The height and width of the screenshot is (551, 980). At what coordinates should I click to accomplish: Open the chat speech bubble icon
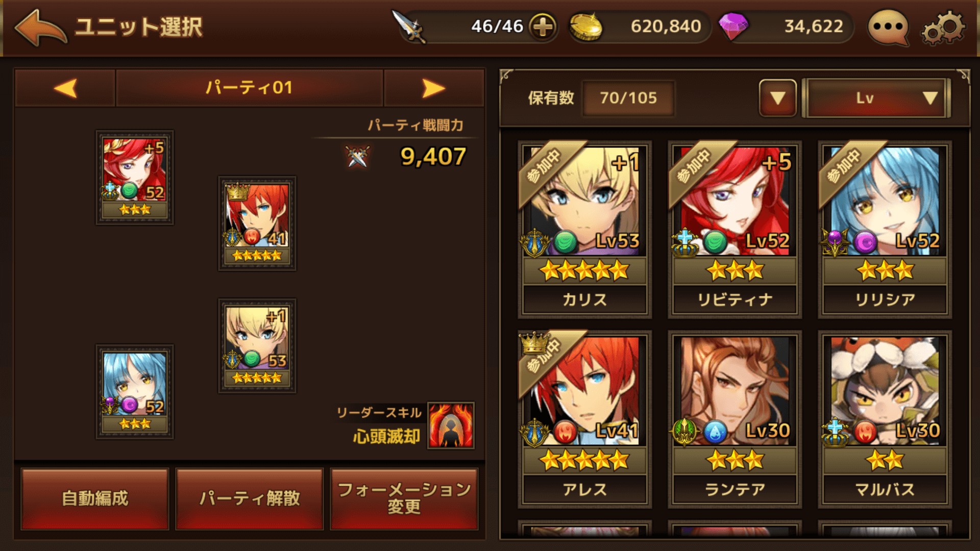click(x=888, y=27)
